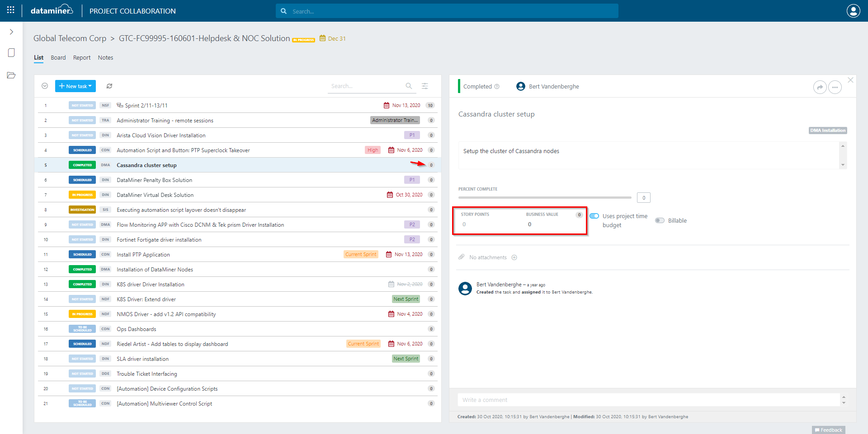Add attachment with the plus circle icon

pos(514,257)
